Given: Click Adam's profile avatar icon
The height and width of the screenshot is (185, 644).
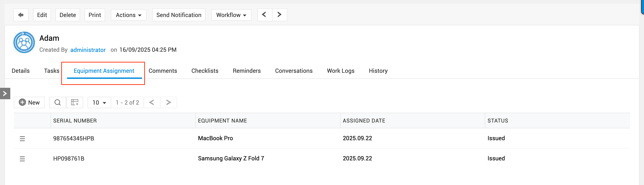Looking at the screenshot, I should click(24, 42).
